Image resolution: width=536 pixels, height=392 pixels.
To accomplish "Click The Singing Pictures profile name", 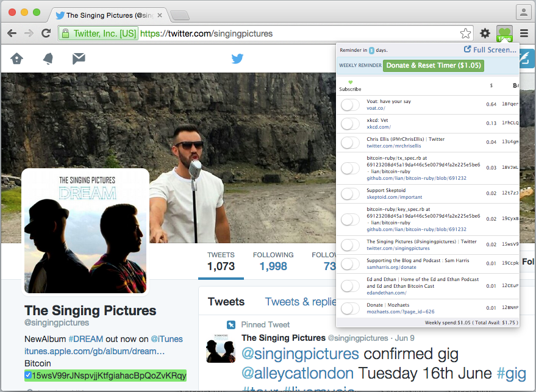I will [90, 310].
